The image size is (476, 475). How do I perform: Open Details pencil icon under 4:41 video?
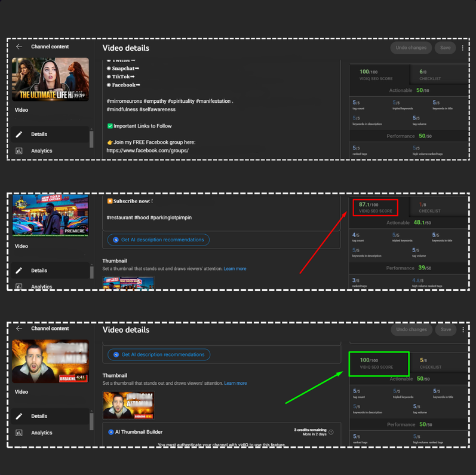[x=19, y=416]
